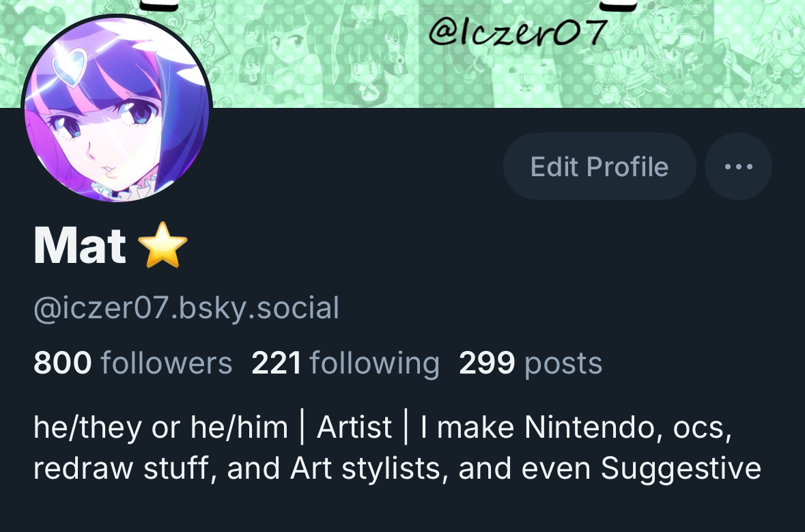Click the word Suggestive in bio
Viewport: 805px width, 532px height.
click(x=681, y=468)
